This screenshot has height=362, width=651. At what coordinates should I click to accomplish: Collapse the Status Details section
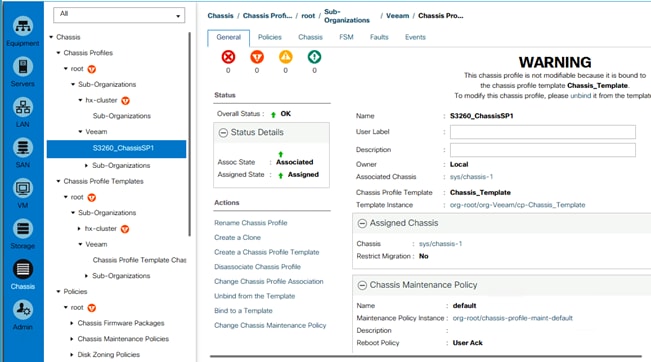(223, 132)
